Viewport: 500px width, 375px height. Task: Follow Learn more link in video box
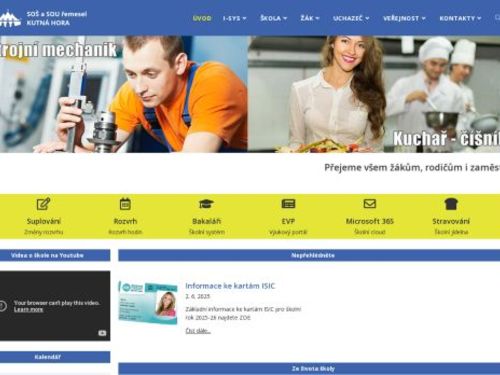click(28, 309)
